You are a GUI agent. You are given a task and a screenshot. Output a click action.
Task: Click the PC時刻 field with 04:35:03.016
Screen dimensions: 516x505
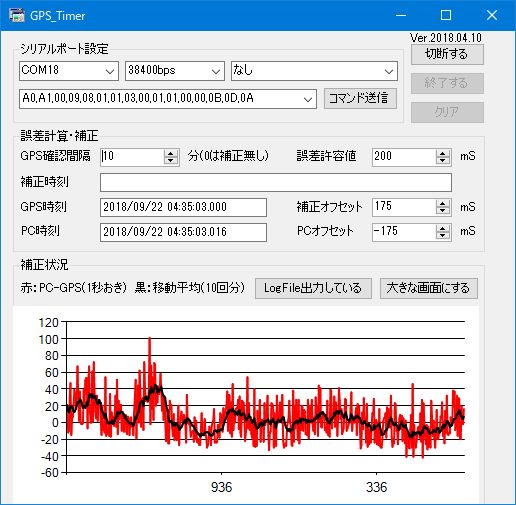tap(183, 232)
